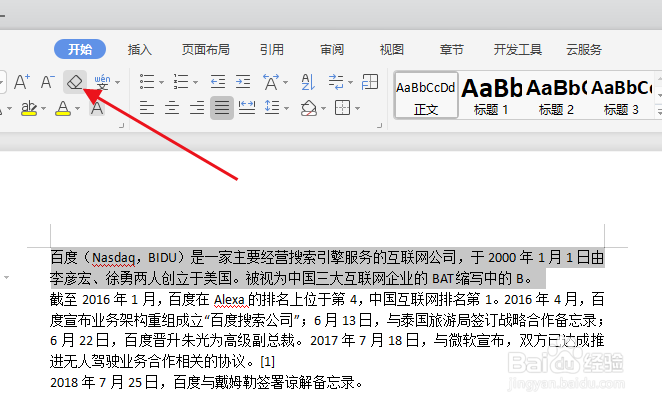The image size is (662, 406).
Task: Open the 页面布局 tab
Action: (206, 50)
